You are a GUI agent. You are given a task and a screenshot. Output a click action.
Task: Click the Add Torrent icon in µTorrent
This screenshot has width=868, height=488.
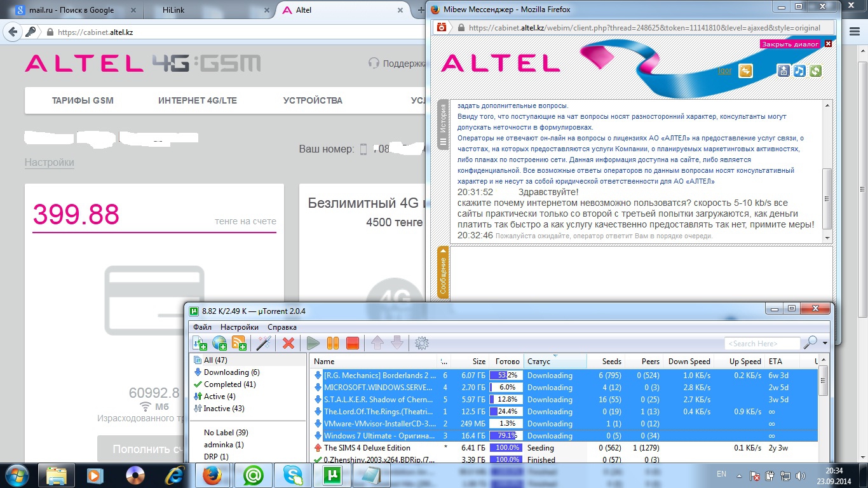[x=200, y=343]
